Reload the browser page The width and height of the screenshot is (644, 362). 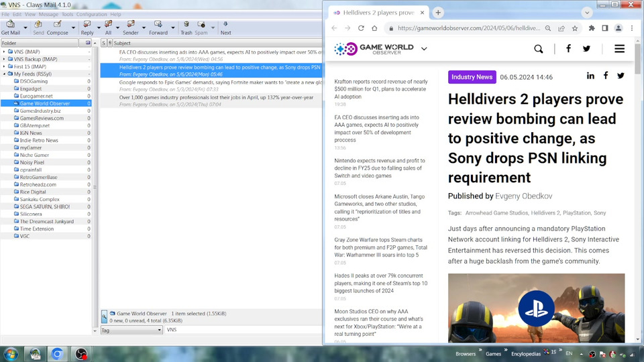[x=361, y=28]
